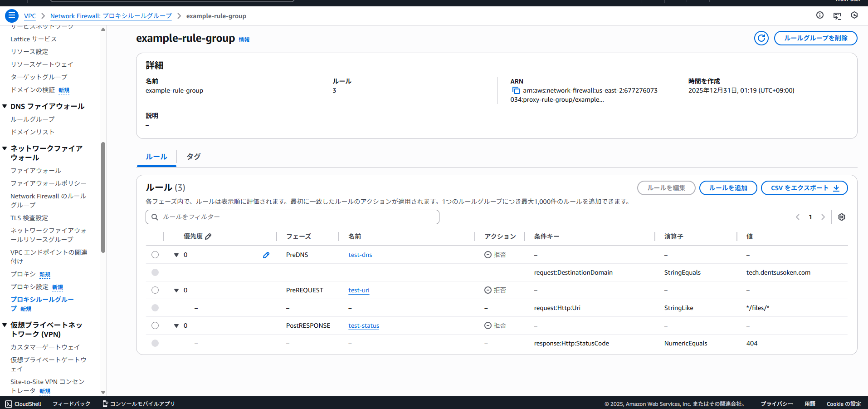This screenshot has height=409, width=868.
Task: Copy the ARN with the copy icon
Action: point(516,90)
